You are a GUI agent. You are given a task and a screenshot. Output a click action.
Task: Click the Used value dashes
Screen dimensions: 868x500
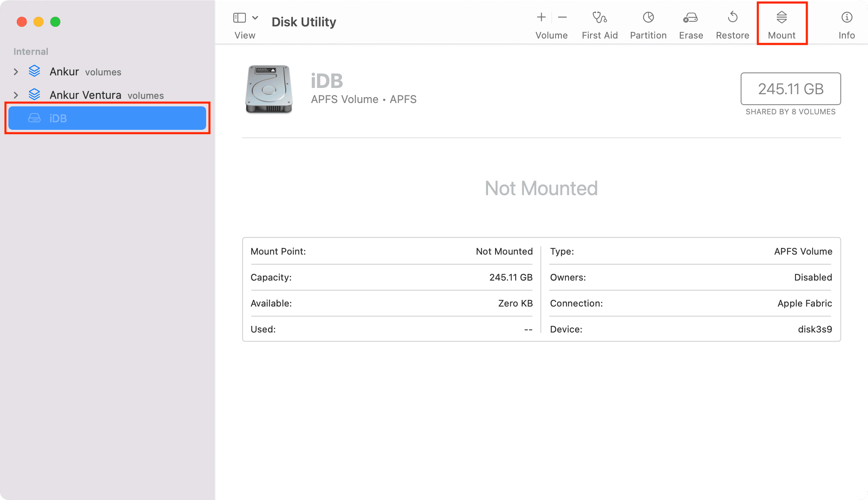point(528,330)
